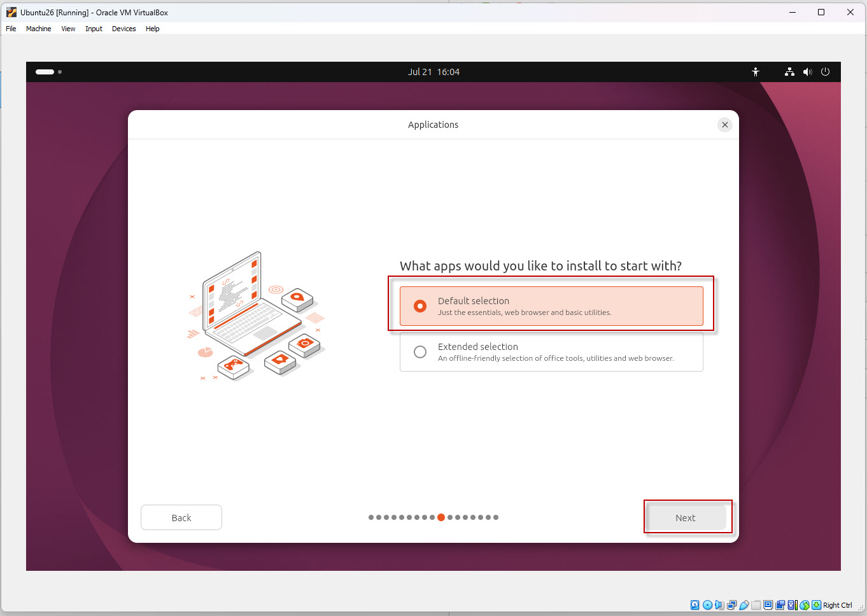
Task: Click the 'What apps would you like' heading
Action: [x=540, y=266]
